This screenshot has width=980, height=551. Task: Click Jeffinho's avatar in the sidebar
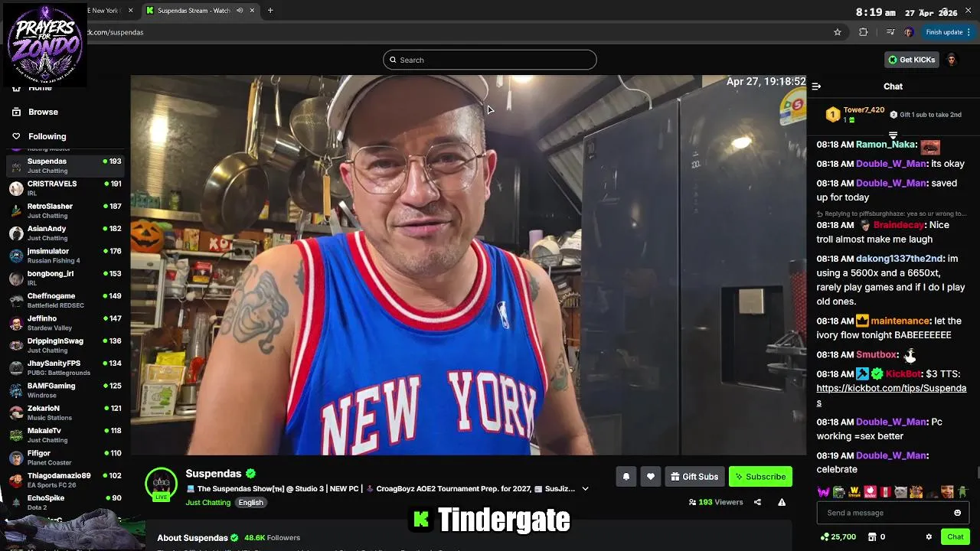[16, 323]
